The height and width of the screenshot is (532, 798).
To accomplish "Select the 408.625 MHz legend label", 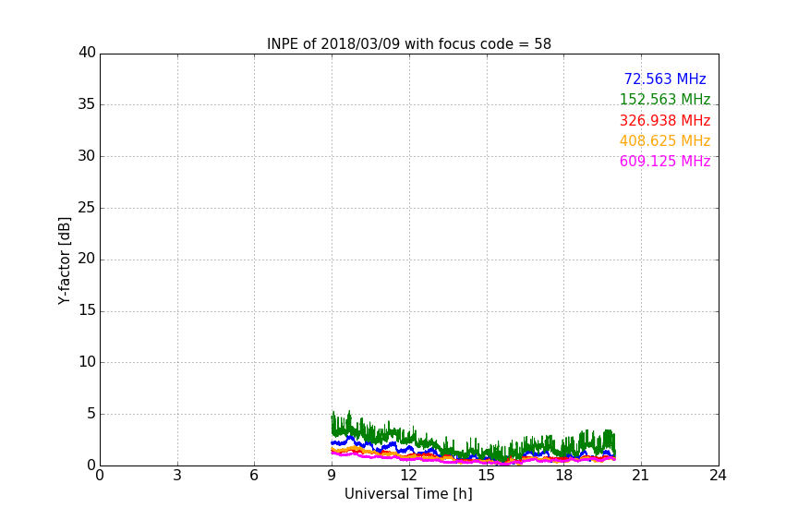I will pos(665,140).
